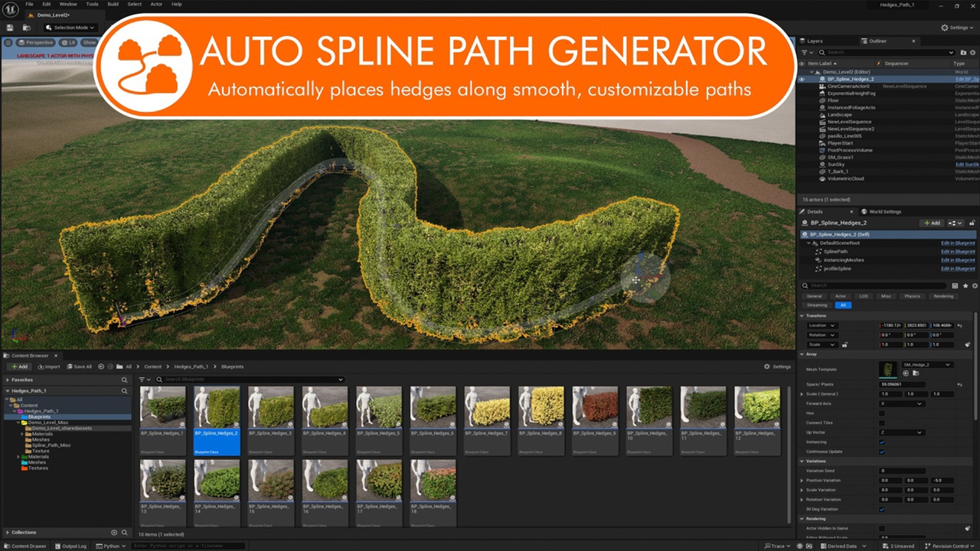980x551 pixels.
Task: Click the VolumetricCloud icon in Outliner
Action: pos(822,179)
